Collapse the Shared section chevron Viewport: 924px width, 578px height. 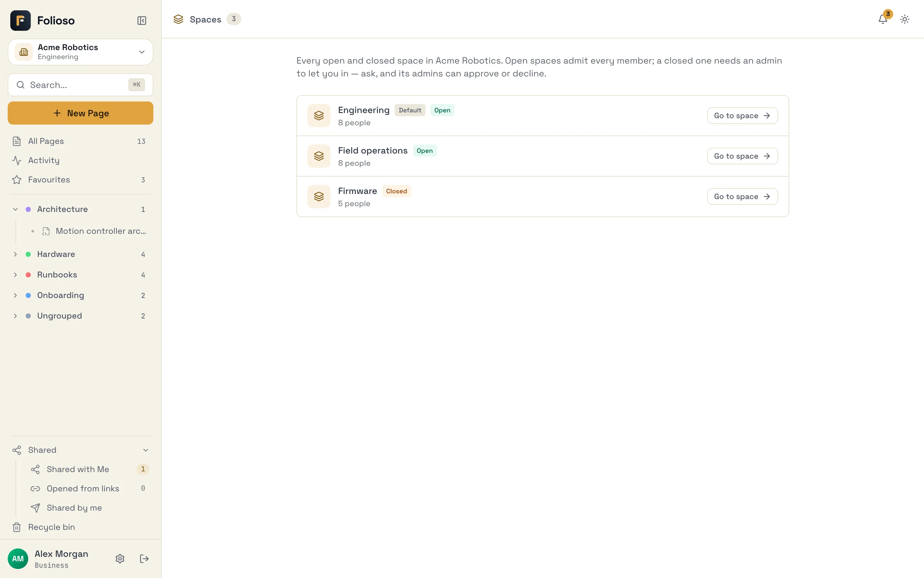[145, 450]
